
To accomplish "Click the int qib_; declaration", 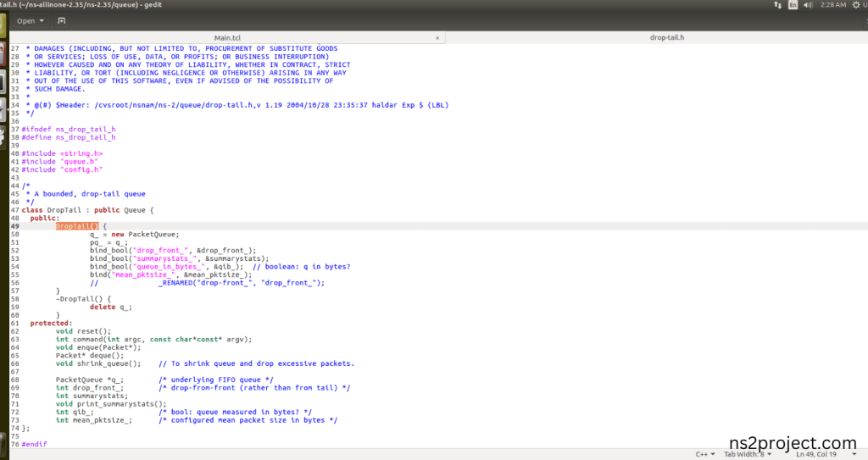I will coord(75,412).
